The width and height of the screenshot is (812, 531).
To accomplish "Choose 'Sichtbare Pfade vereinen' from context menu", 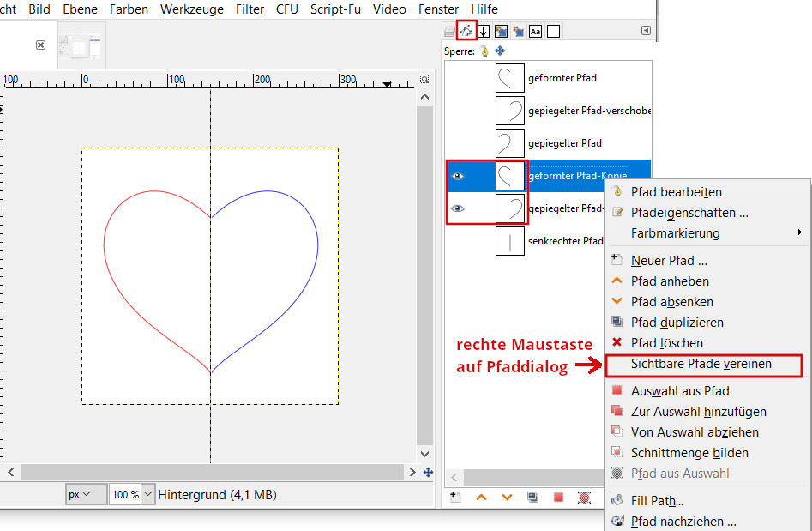I will coord(701,364).
